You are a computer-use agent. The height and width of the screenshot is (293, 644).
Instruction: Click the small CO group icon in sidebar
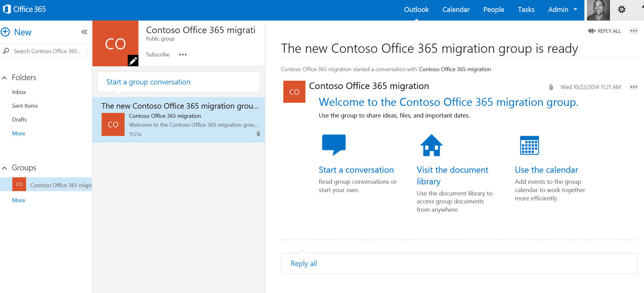click(19, 184)
